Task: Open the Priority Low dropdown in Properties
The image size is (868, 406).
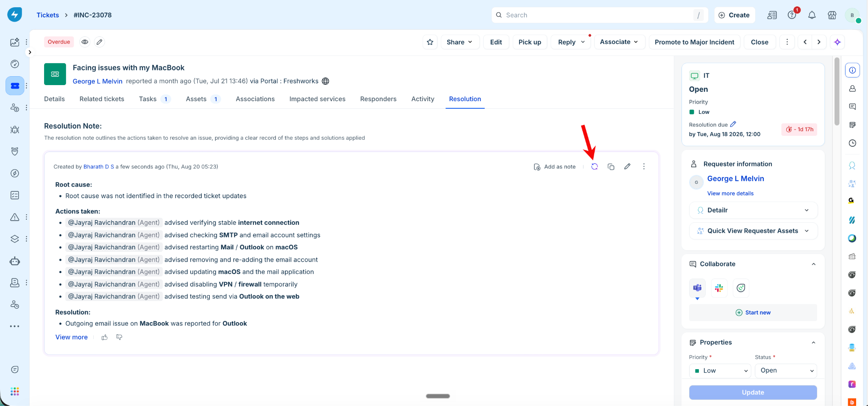Action: (x=720, y=371)
